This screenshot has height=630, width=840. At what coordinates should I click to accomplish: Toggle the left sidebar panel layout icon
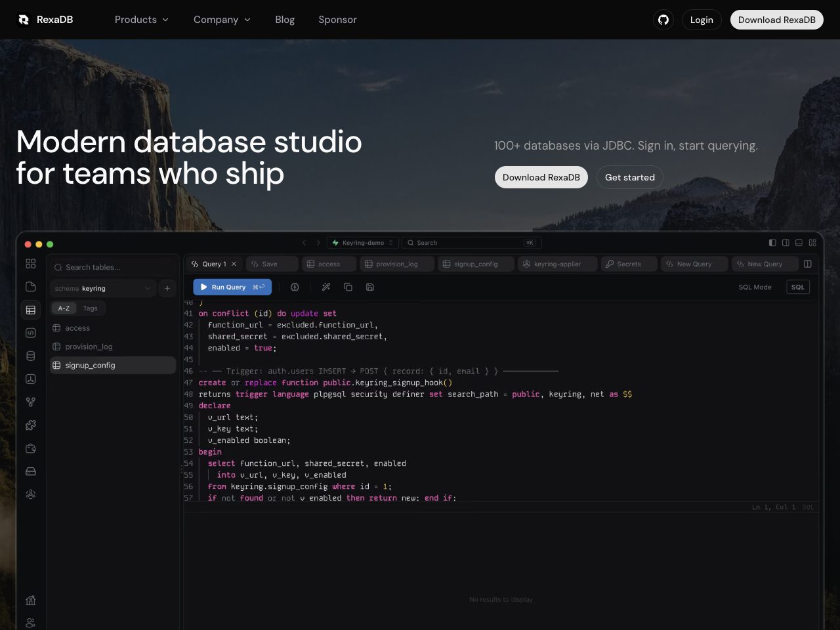coord(772,243)
